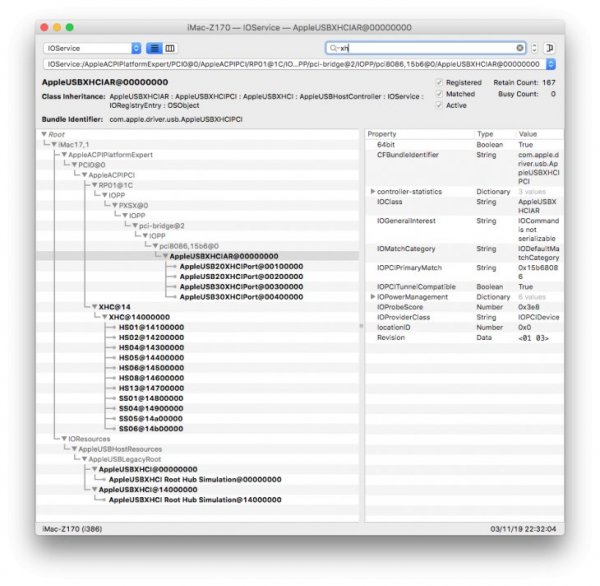Collapse the PCI0@0 node

tap(75, 165)
